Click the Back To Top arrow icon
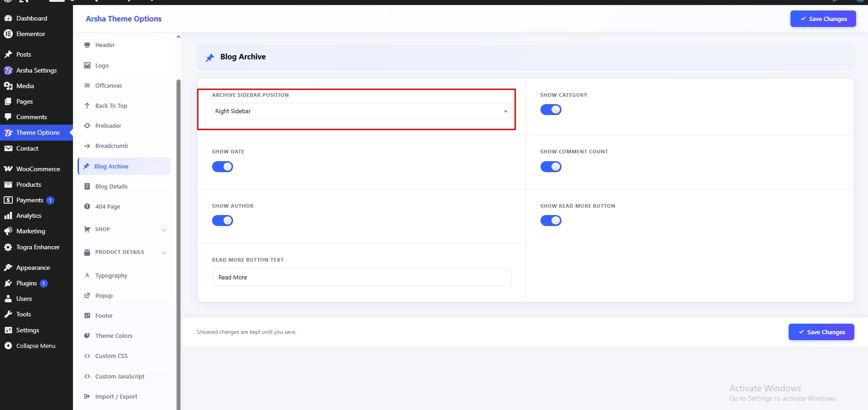The image size is (868, 410). [x=87, y=105]
